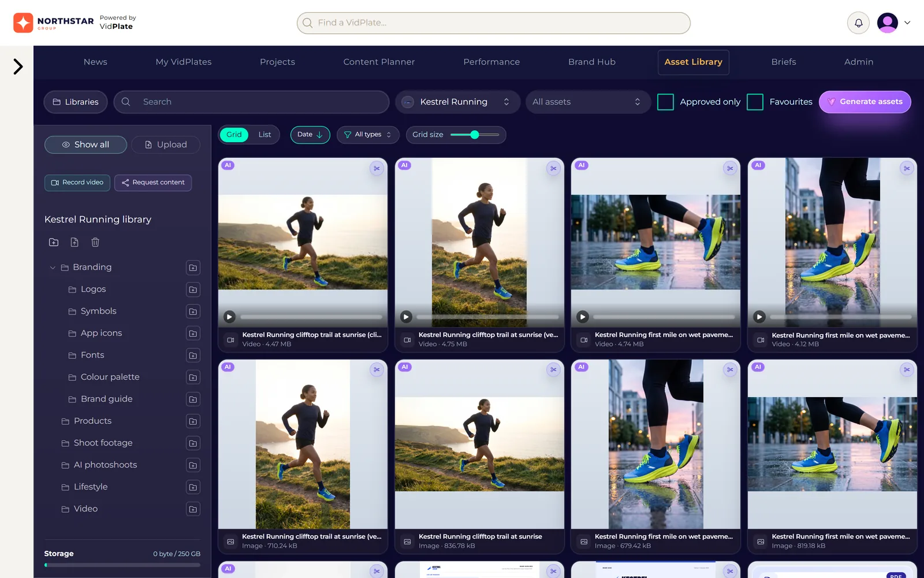Click the asset library Search field
This screenshot has height=578, width=924.
click(x=251, y=102)
